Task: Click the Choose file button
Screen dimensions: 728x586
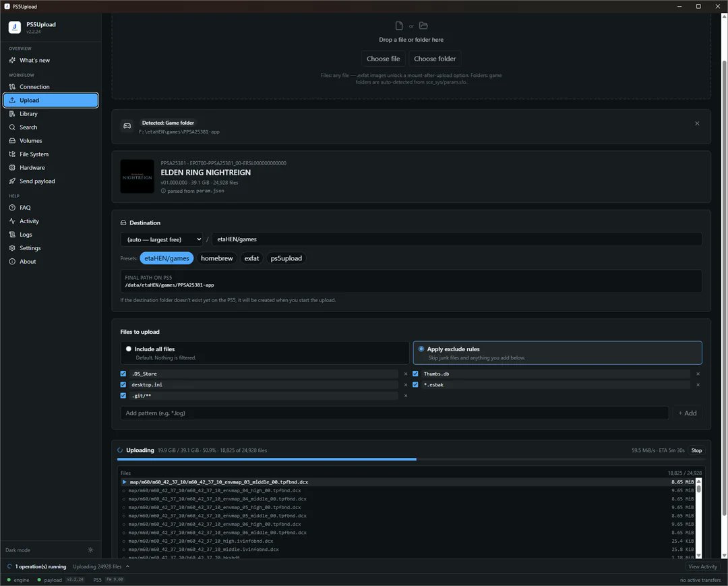Action: click(x=383, y=59)
